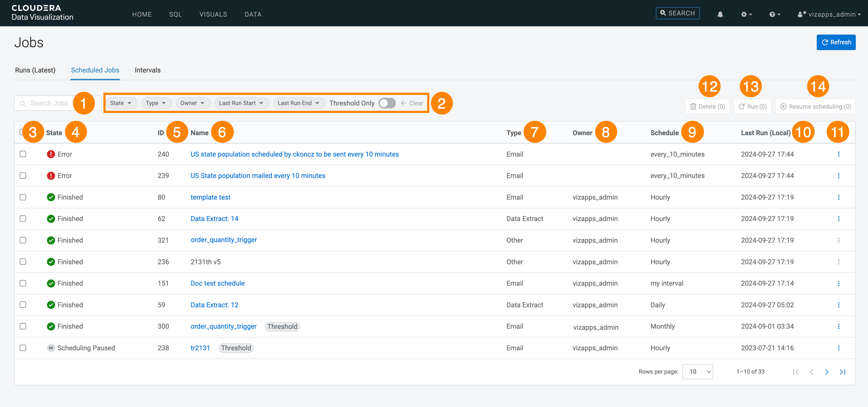Open DATA in the navigation bar

253,14
